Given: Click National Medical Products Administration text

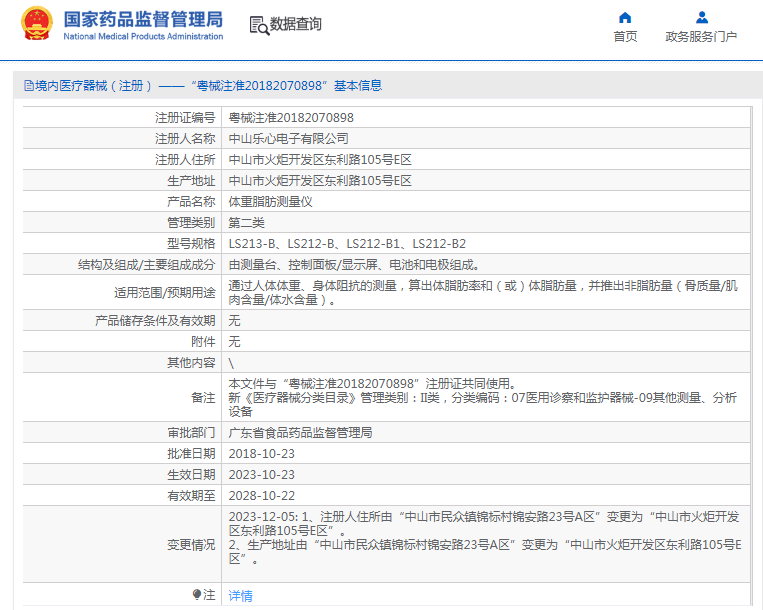Looking at the screenshot, I should (143, 36).
